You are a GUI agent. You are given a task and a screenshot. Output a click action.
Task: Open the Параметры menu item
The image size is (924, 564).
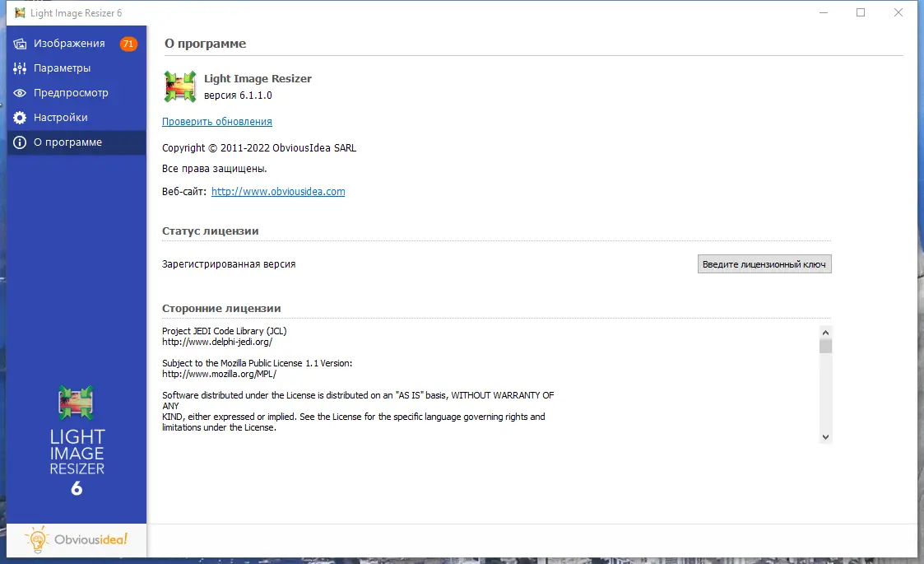point(76,68)
